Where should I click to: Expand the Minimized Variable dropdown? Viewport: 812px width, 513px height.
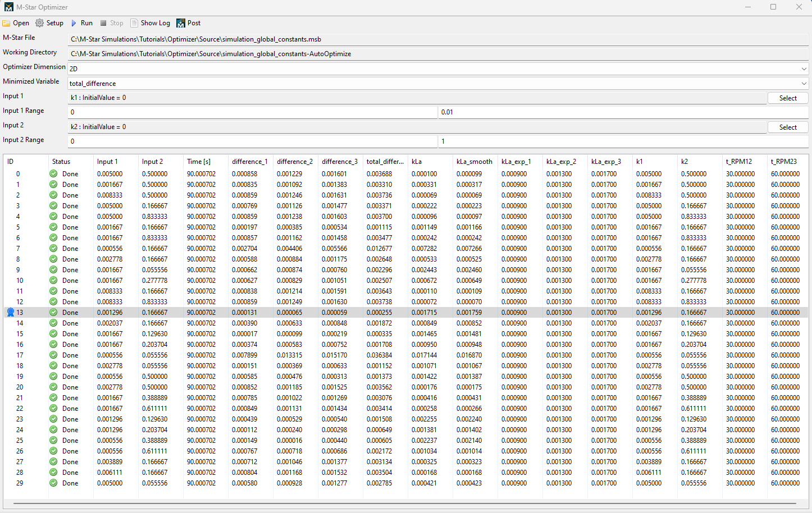[804, 83]
